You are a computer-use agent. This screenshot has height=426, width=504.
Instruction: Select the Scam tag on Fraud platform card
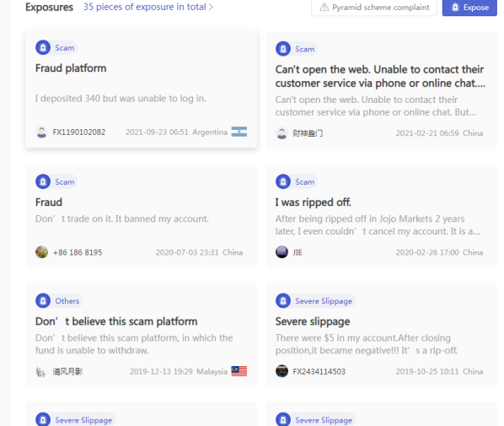point(65,47)
